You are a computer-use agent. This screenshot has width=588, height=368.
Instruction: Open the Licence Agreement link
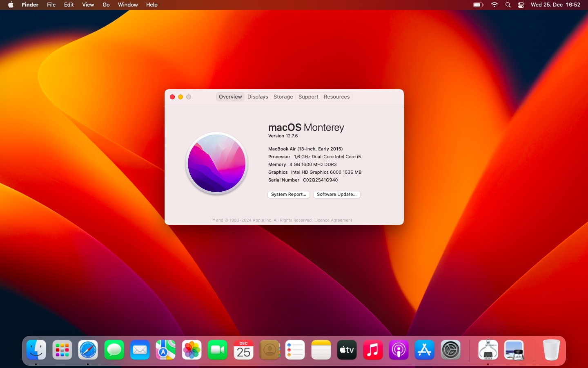click(333, 220)
